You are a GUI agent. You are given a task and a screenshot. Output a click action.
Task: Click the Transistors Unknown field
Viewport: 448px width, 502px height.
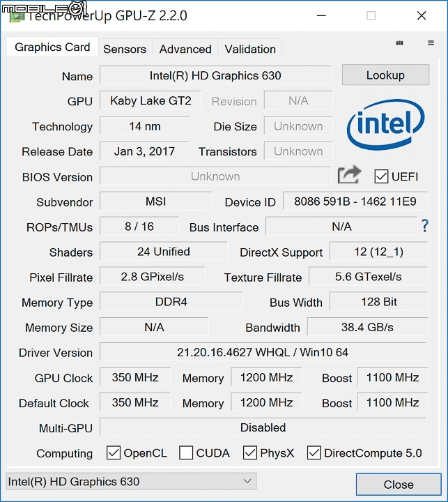[298, 151]
